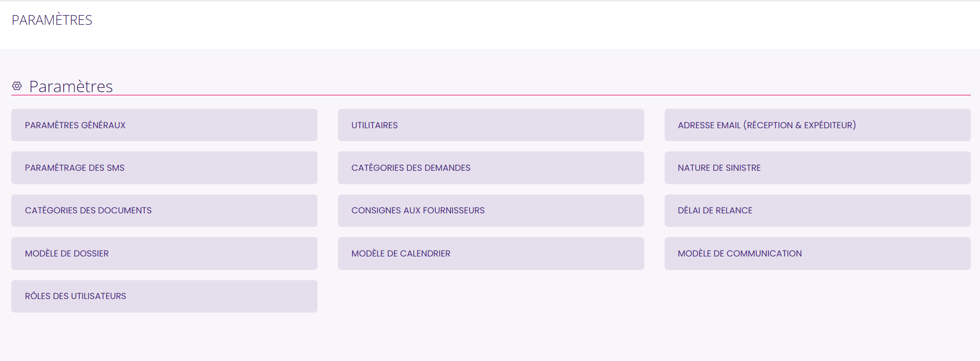Image resolution: width=980 pixels, height=361 pixels.
Task: Go to Rôles des utilisateurs
Action: tap(164, 296)
